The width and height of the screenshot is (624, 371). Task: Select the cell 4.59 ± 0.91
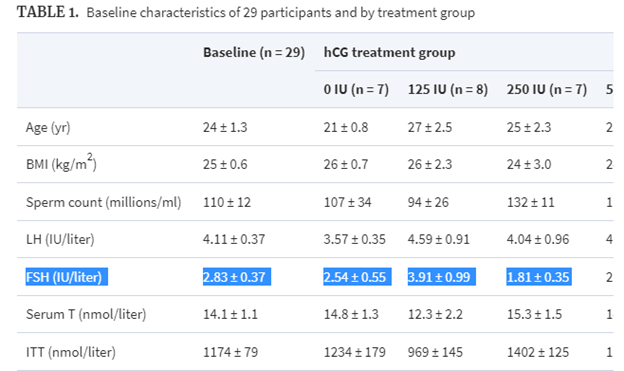tap(439, 239)
